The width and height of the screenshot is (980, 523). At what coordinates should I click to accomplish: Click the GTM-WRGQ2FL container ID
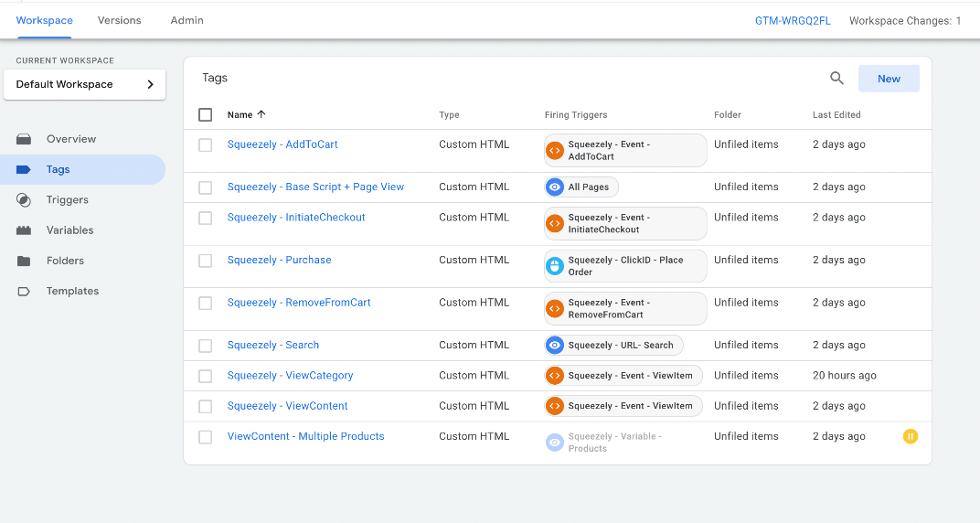(x=793, y=21)
